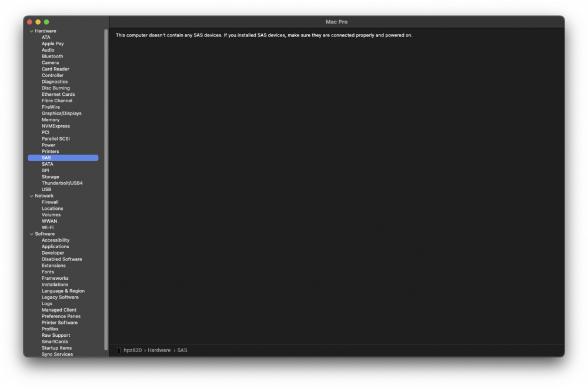Click Hardware in the path bar
Image resolution: width=588 pixels, height=388 pixels.
click(159, 350)
